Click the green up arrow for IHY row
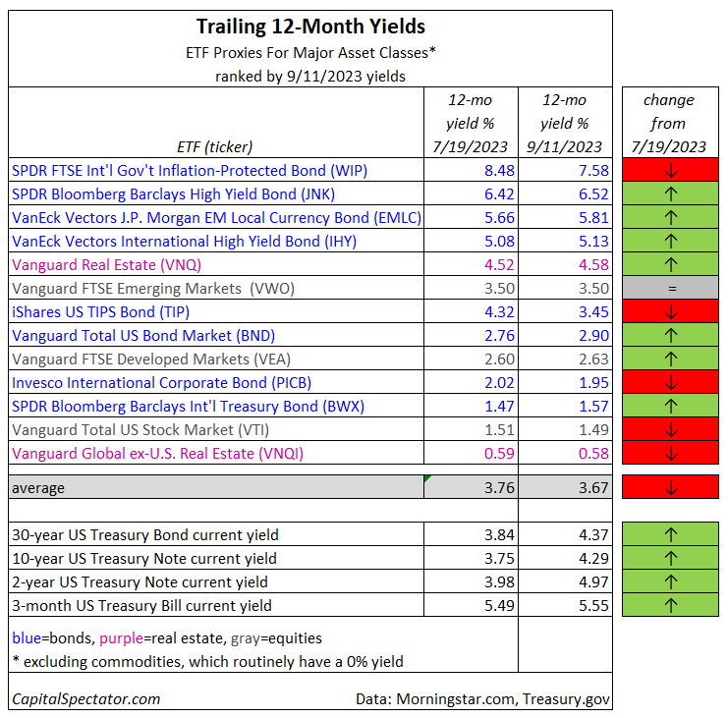The image size is (728, 718). [670, 242]
